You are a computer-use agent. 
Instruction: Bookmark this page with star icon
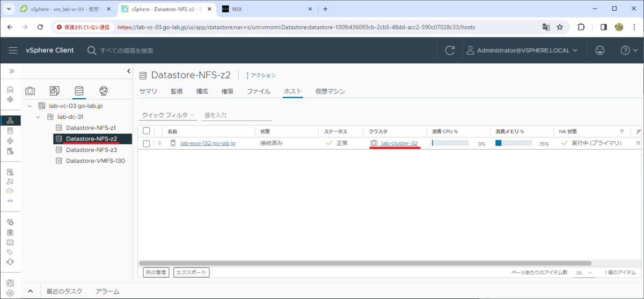(560, 27)
